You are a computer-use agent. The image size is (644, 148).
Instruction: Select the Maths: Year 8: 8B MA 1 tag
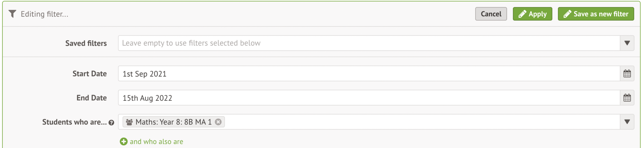(173, 122)
